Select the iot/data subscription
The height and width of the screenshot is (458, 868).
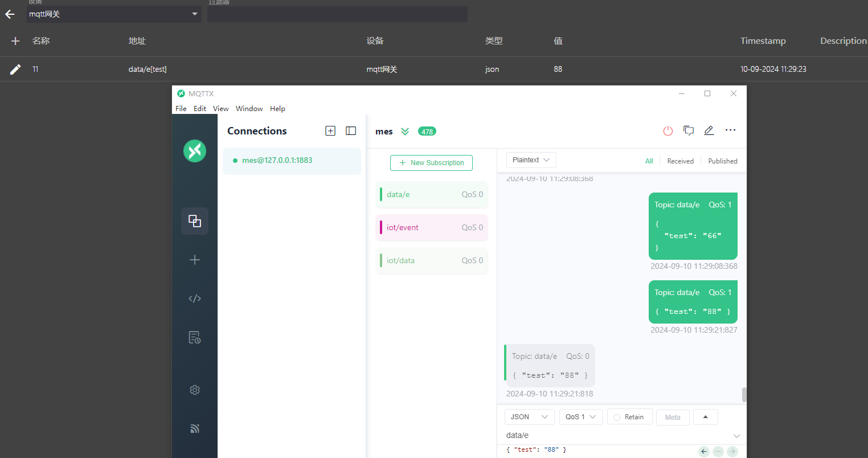432,261
